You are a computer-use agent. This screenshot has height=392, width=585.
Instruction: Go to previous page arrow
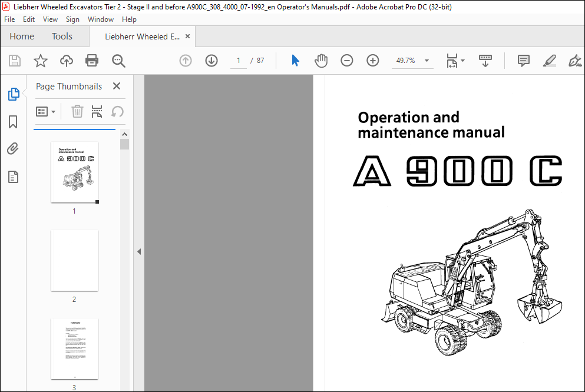pyautogui.click(x=186, y=61)
